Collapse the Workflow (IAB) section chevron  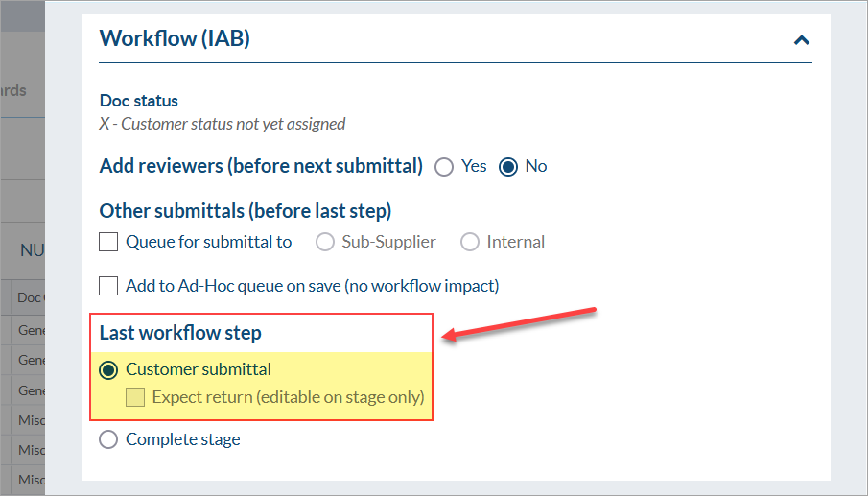[x=802, y=40]
